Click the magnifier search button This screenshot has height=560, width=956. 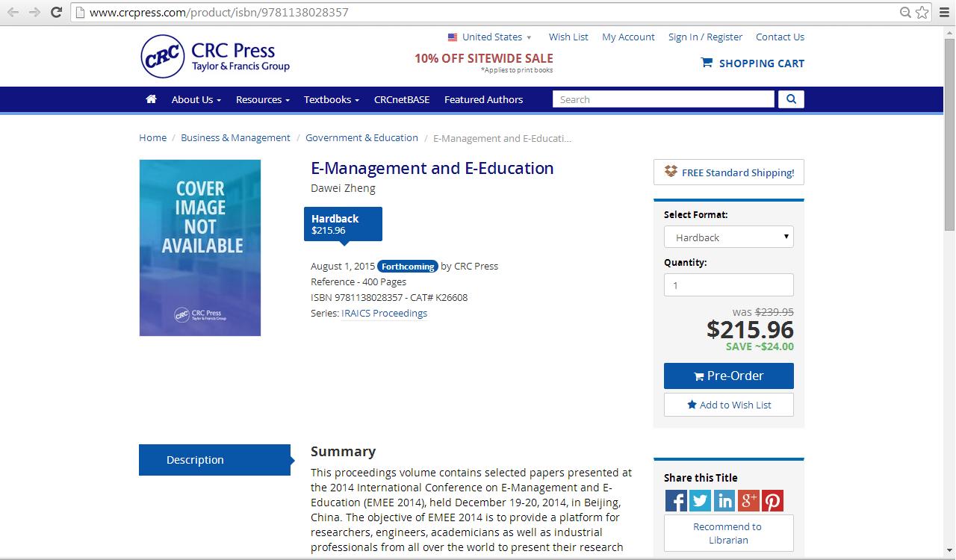coord(791,99)
